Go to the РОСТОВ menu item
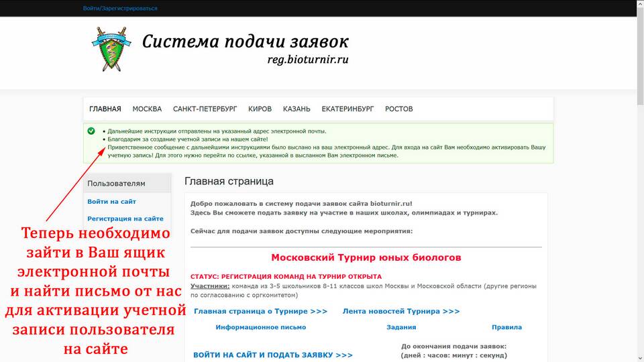 (399, 109)
